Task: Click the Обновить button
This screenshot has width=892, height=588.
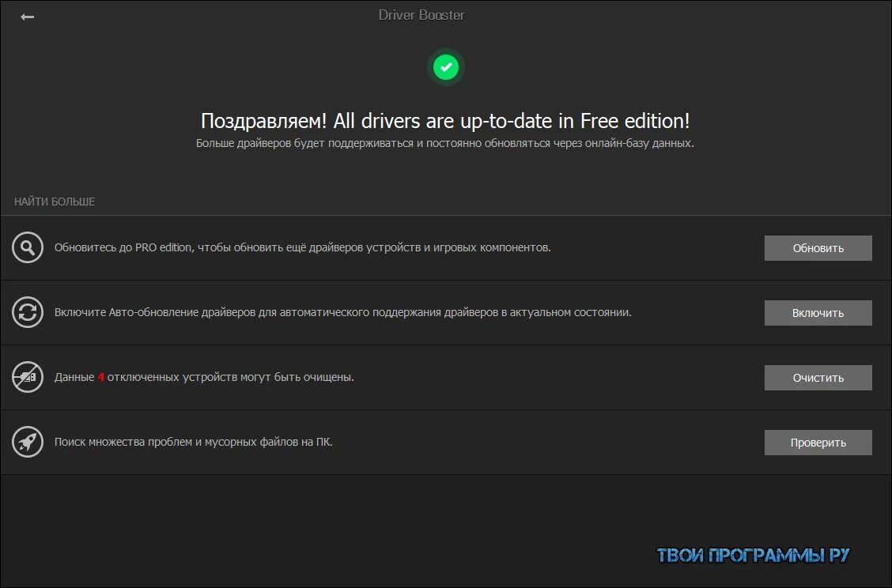Action: 818,248
